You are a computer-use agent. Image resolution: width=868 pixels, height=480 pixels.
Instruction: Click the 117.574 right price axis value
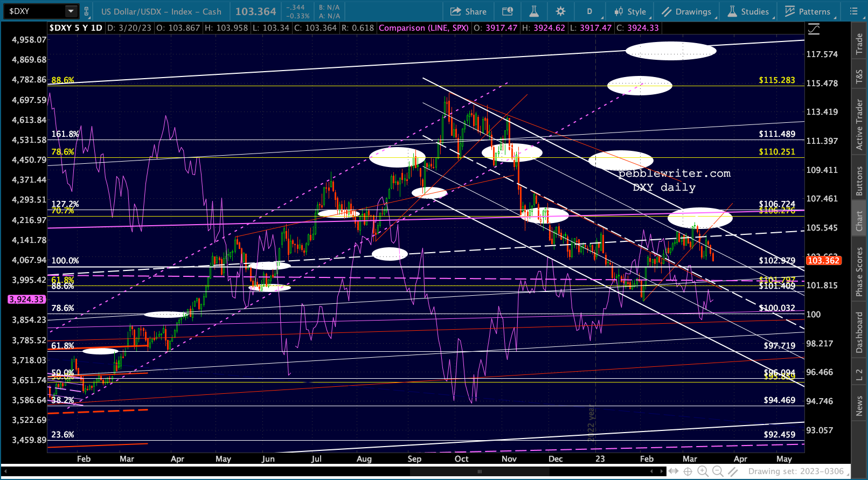point(822,54)
